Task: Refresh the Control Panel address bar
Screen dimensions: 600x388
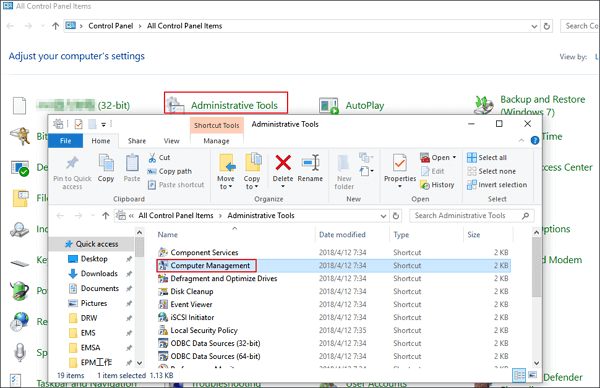Action: click(x=547, y=26)
